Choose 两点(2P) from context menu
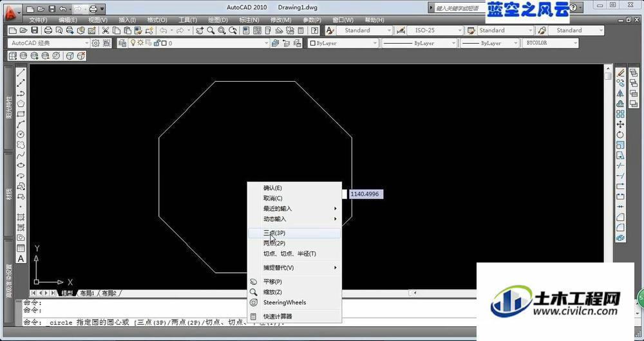This screenshot has height=341, width=644. coord(295,243)
